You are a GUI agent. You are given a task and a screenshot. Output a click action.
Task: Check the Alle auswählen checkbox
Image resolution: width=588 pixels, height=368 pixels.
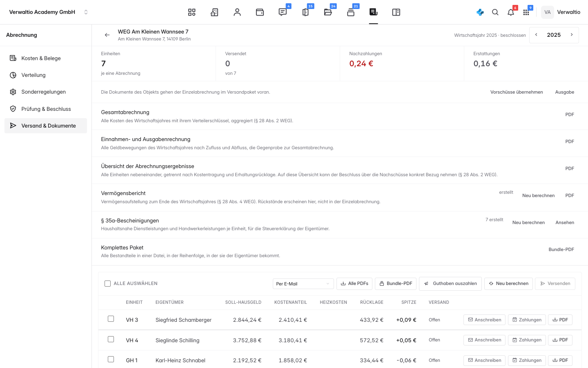coord(108,283)
